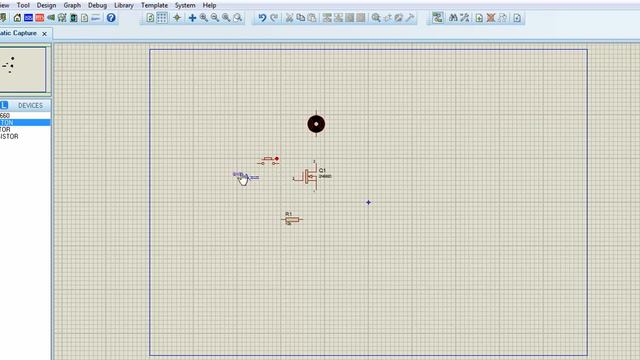This screenshot has width=640, height=360.
Task: Launch the 3D Visualizer icon
Action: [x=51, y=18]
